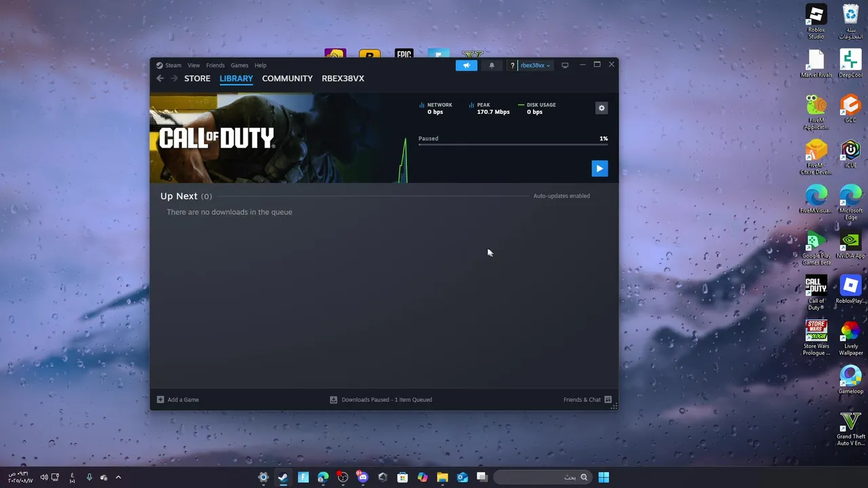The image size is (868, 488).
Task: Open the RBEX38VX profile tab
Action: [343, 79]
